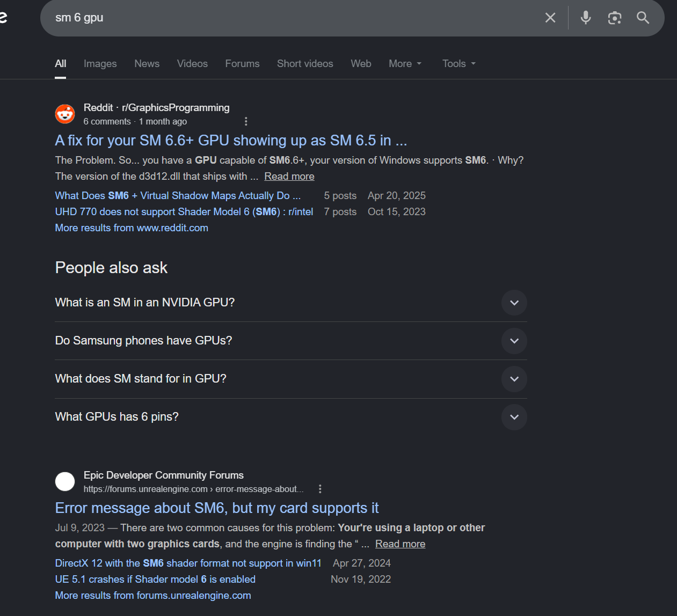Expand "What is an SM in an NVIDIA GPU?"

click(291, 303)
